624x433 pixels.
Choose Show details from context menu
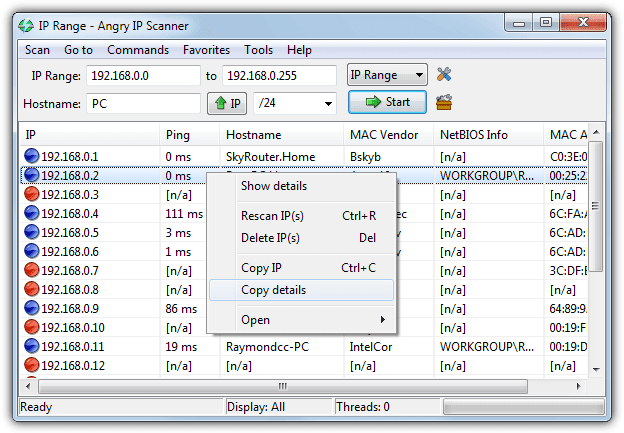click(301, 186)
